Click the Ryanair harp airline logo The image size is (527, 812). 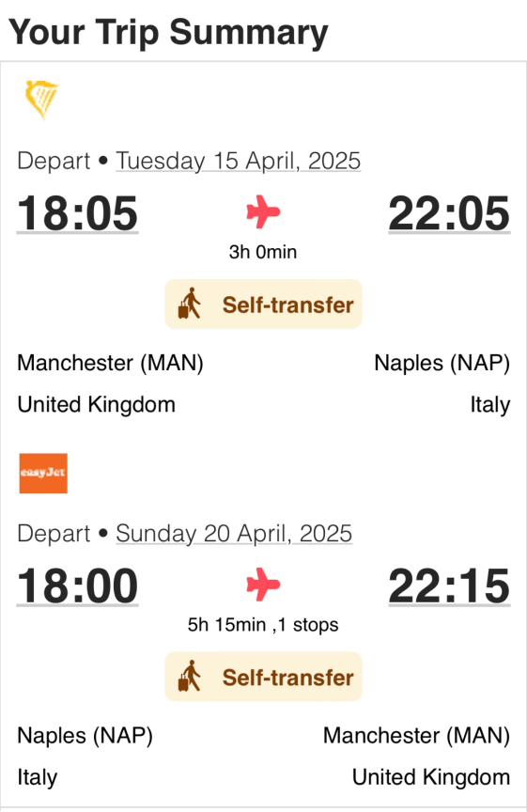[41, 100]
